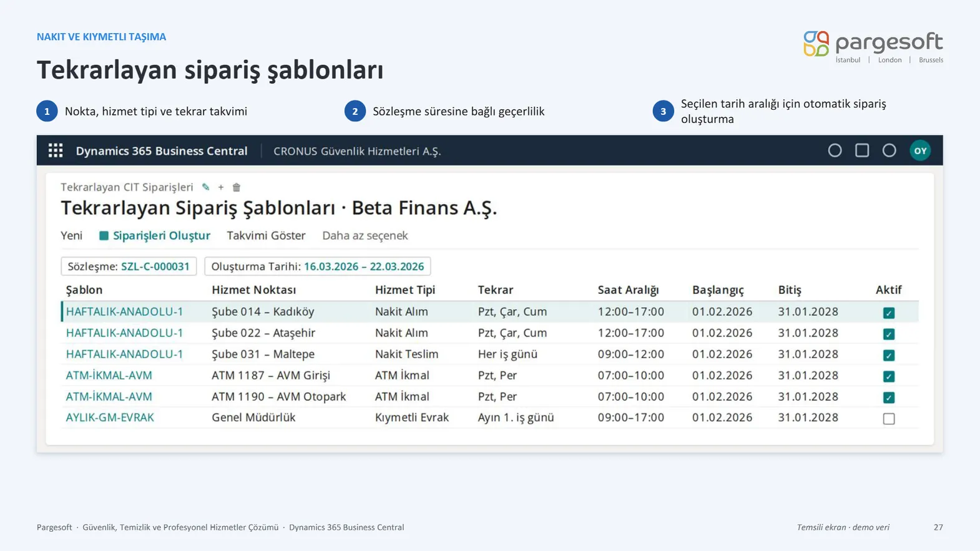Click the trash delete icon in breadcrumb

237,187
